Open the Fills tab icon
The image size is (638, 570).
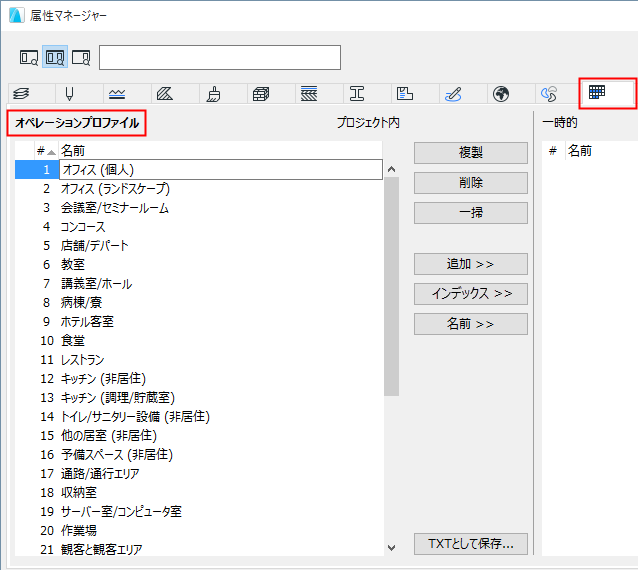(165, 94)
